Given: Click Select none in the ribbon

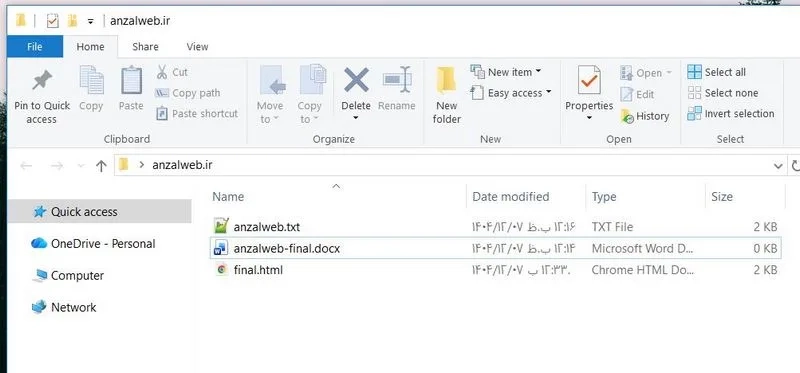Looking at the screenshot, I should point(722,93).
